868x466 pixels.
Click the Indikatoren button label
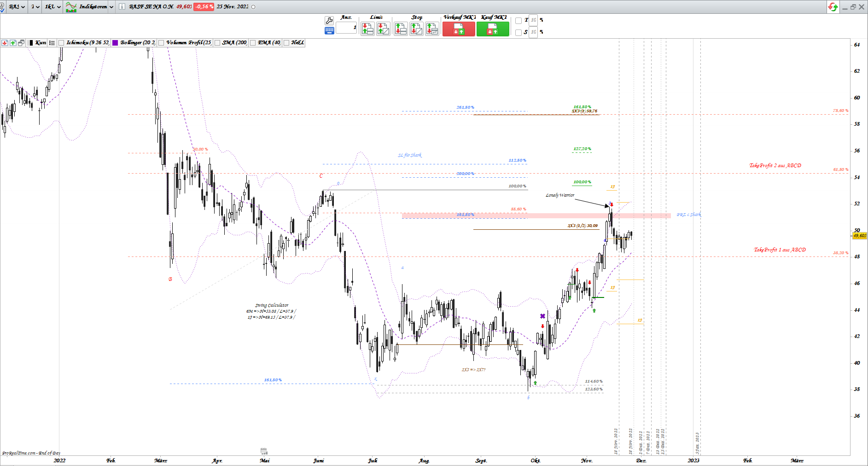(x=93, y=7)
